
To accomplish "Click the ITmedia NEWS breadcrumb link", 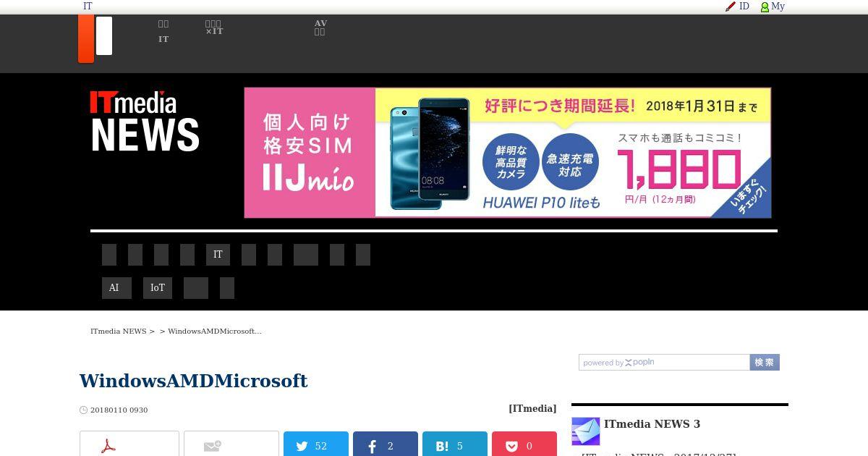I will (119, 331).
